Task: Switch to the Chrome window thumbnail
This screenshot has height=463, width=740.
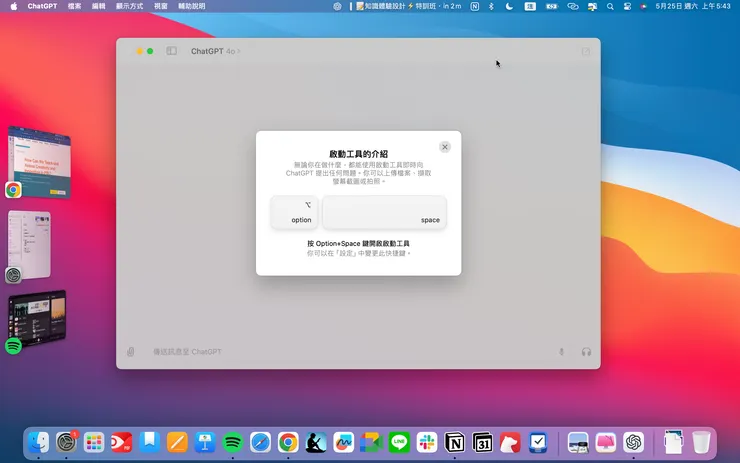Action: (39, 163)
